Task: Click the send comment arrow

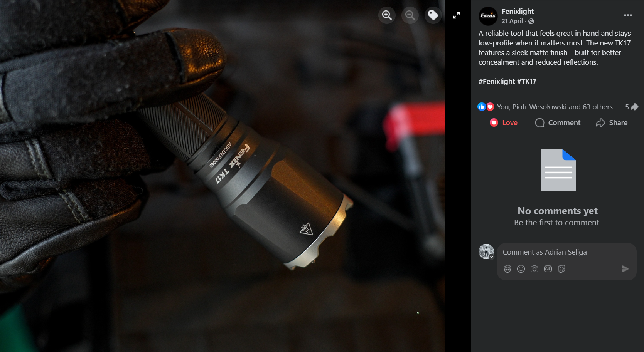Action: (625, 269)
